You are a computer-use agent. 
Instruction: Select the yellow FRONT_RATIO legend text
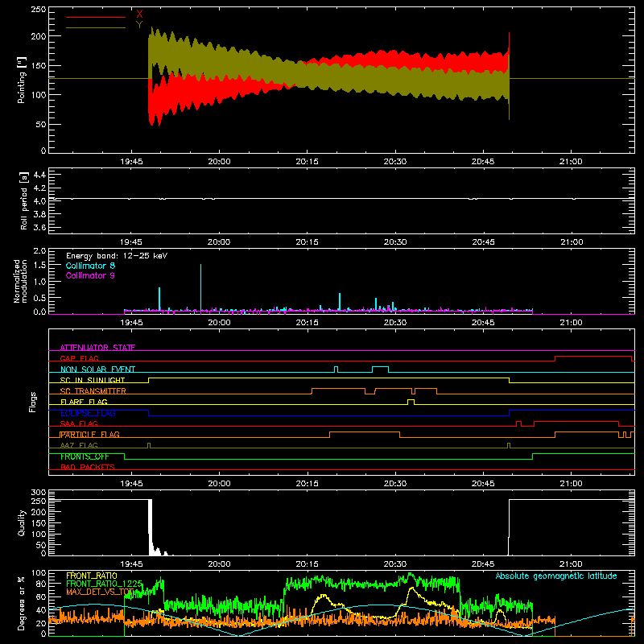click(92, 576)
